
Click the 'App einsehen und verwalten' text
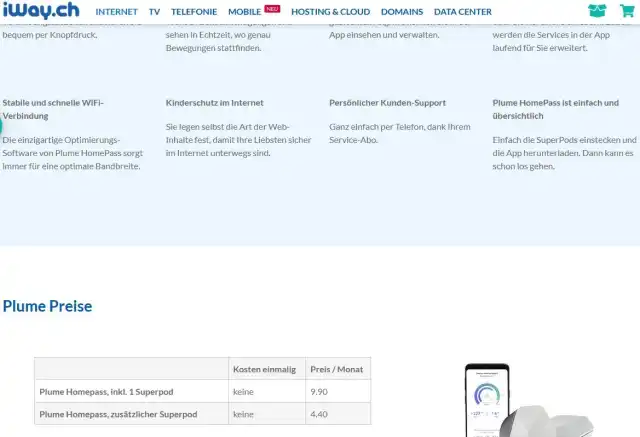coord(384,35)
